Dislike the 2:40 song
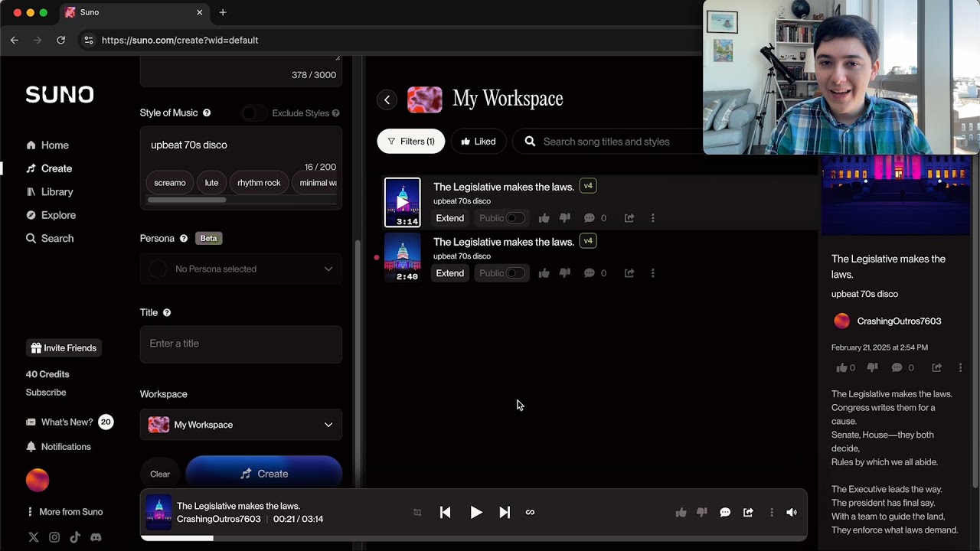Image resolution: width=980 pixels, height=551 pixels. click(x=565, y=273)
